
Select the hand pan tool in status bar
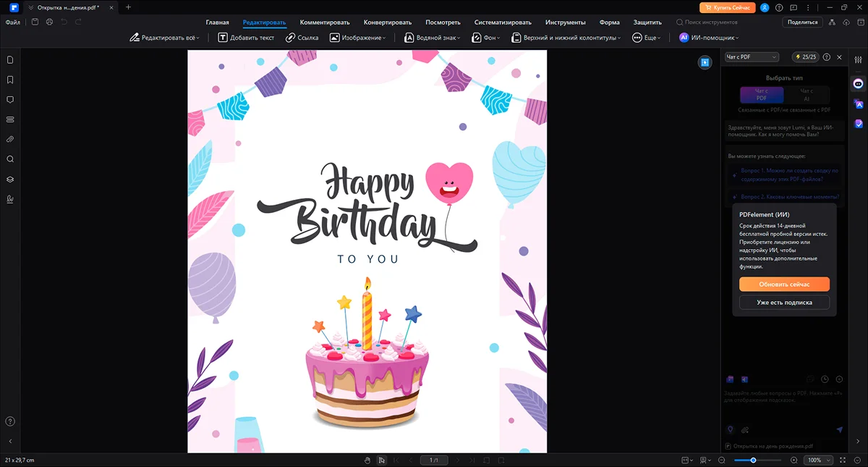(367, 460)
